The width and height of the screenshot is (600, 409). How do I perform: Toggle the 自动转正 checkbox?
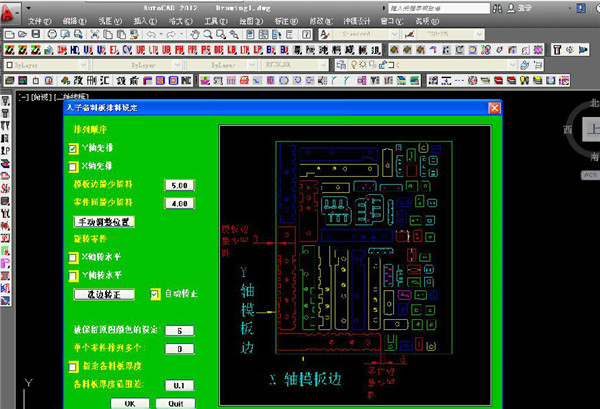[155, 294]
